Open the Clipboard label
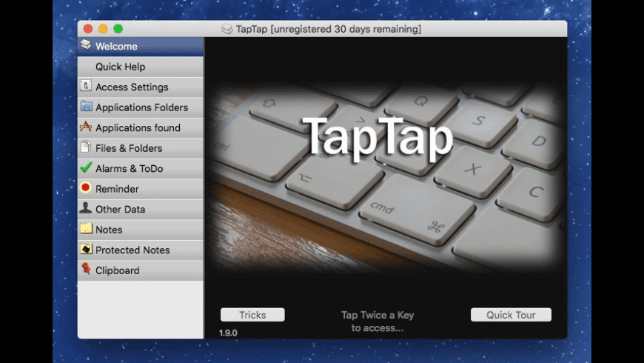The width and height of the screenshot is (644, 363). 118,270
